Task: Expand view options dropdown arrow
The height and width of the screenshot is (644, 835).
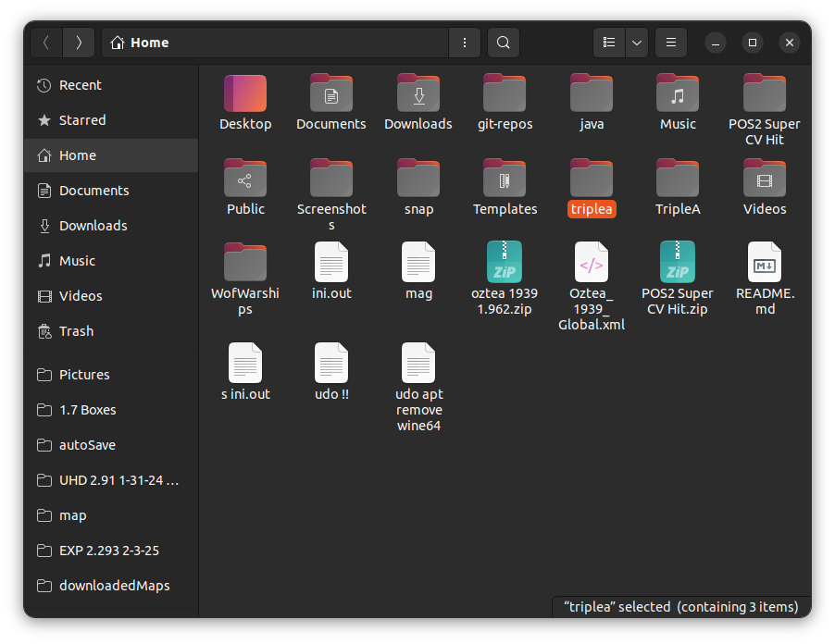Action: (x=636, y=43)
